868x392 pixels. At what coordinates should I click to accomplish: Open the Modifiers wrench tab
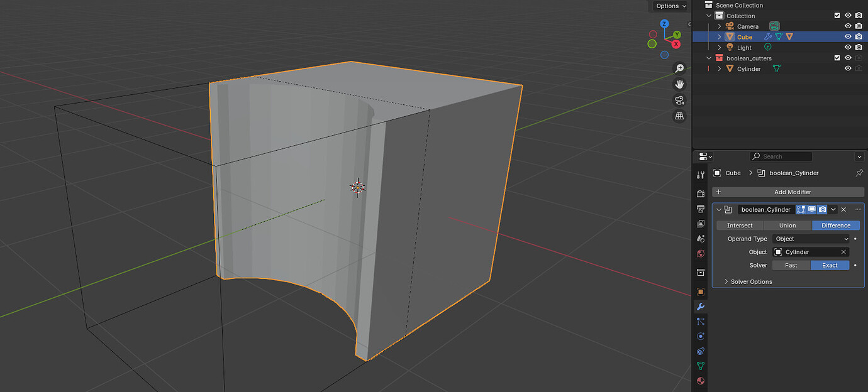(x=701, y=307)
